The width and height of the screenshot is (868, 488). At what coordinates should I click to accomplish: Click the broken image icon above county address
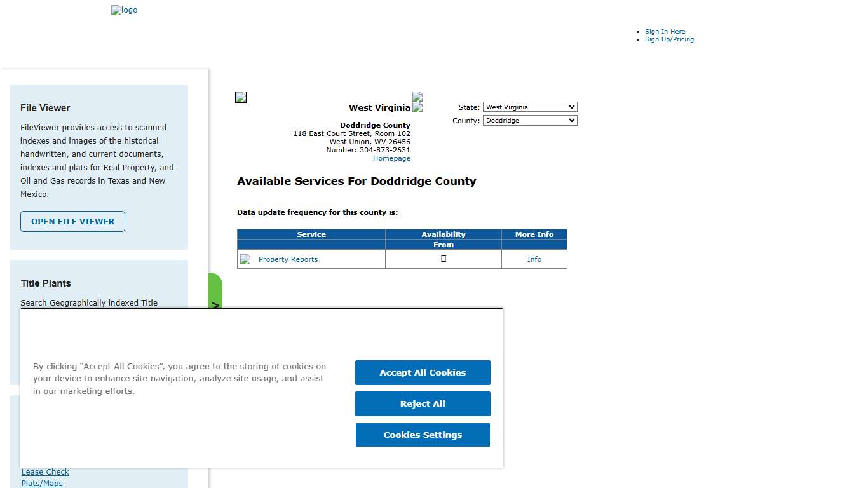click(240, 97)
